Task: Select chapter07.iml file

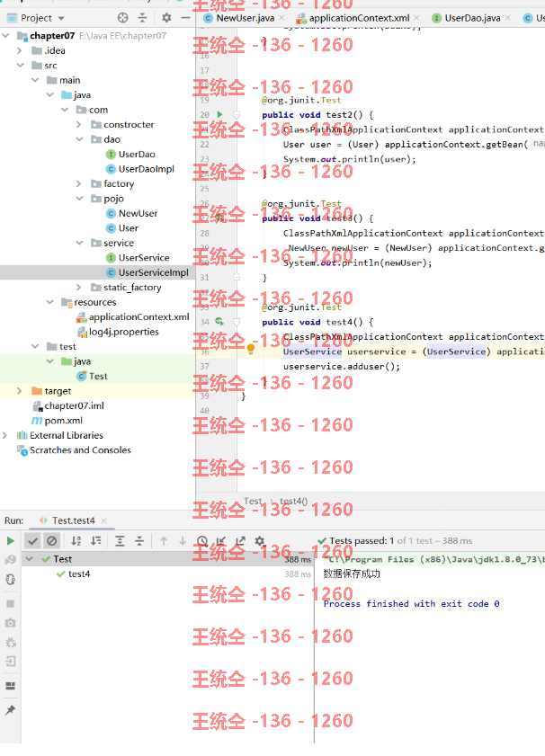Action: pos(74,406)
